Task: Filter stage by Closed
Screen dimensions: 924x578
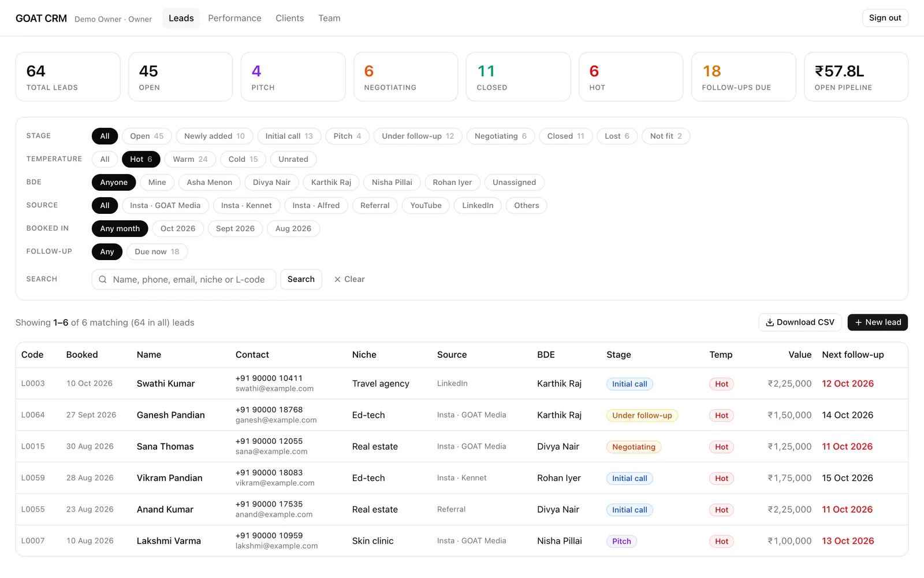Action: click(566, 136)
